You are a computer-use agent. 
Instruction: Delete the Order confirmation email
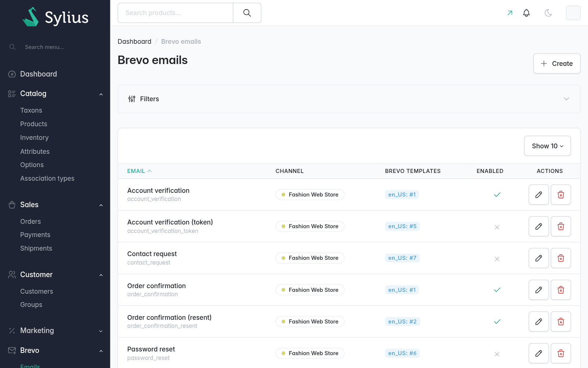pyautogui.click(x=561, y=290)
